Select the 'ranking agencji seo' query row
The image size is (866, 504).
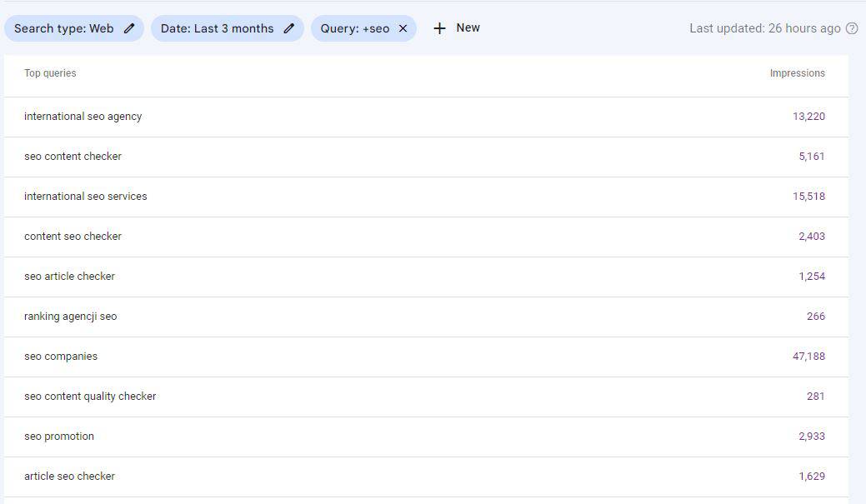pos(71,317)
